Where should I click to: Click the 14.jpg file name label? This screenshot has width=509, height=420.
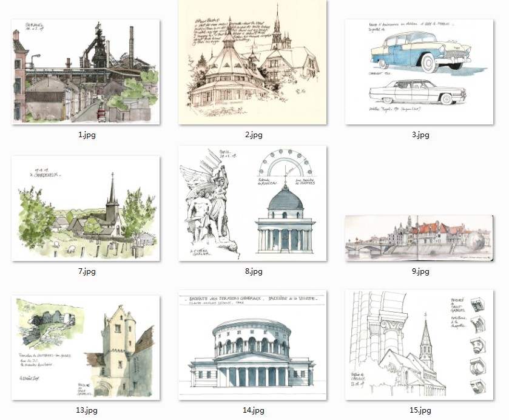(x=253, y=410)
